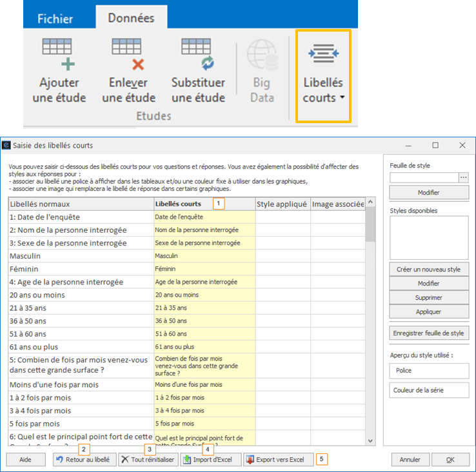Click the Appliquer button
The width and height of the screenshot is (476, 472).
pyautogui.click(x=429, y=311)
